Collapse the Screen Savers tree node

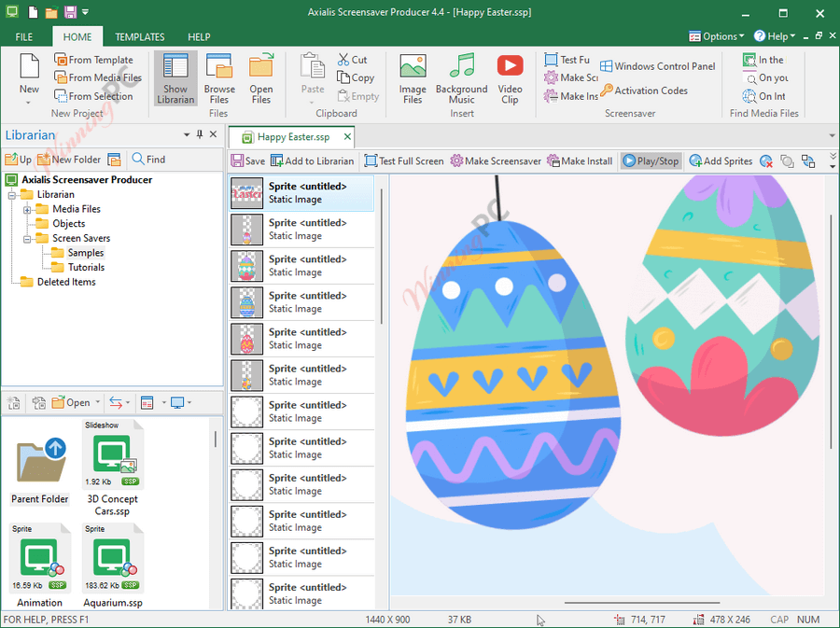click(x=27, y=239)
